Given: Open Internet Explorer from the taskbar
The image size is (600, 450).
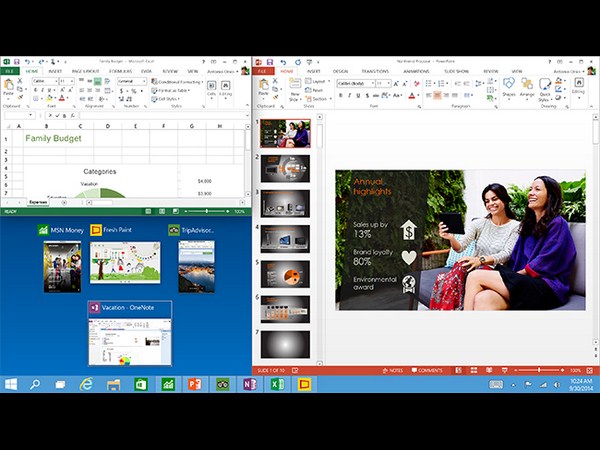Looking at the screenshot, I should point(87,384).
